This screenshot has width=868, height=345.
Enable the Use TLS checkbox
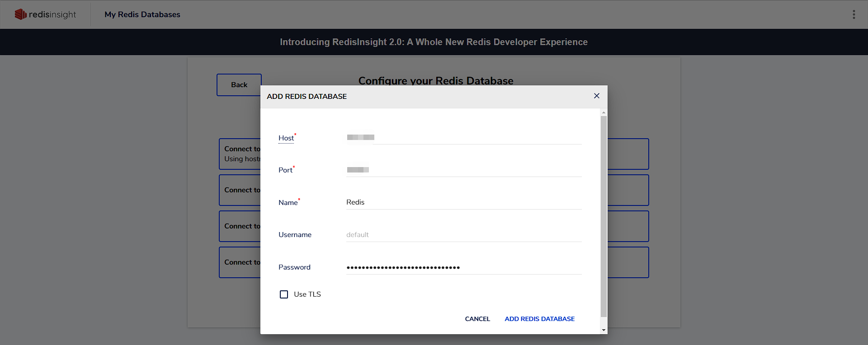point(284,294)
